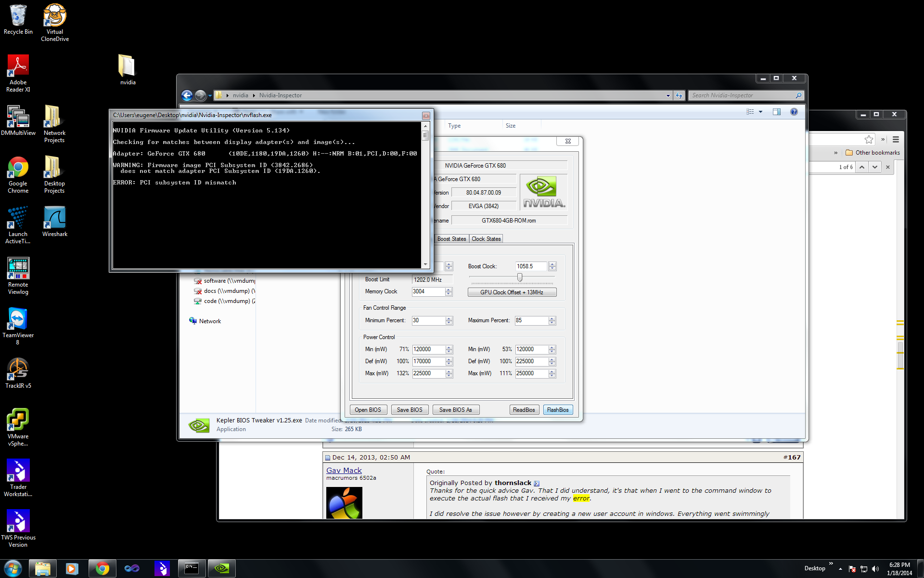Click Fan Maximum Percent field
Viewport: 924px width, 578px height.
pos(531,320)
